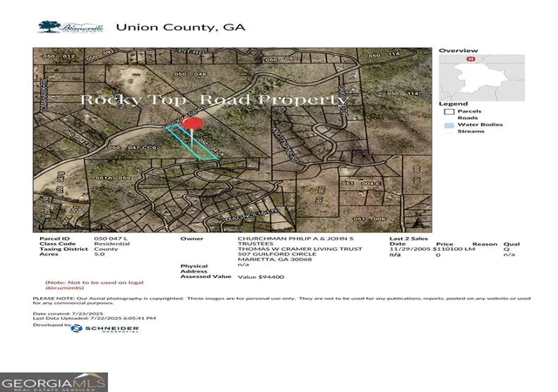Click the "Overview" heading
The image size is (558, 392).
pos(459,51)
